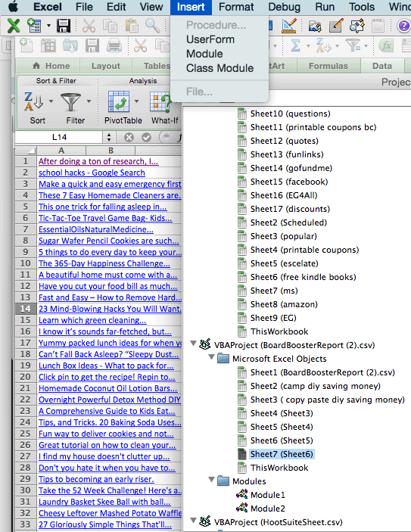411x532 pixels.
Task: Open the dropdown arrow beside Insert UserForm icon
Action: pyautogui.click(x=48, y=26)
